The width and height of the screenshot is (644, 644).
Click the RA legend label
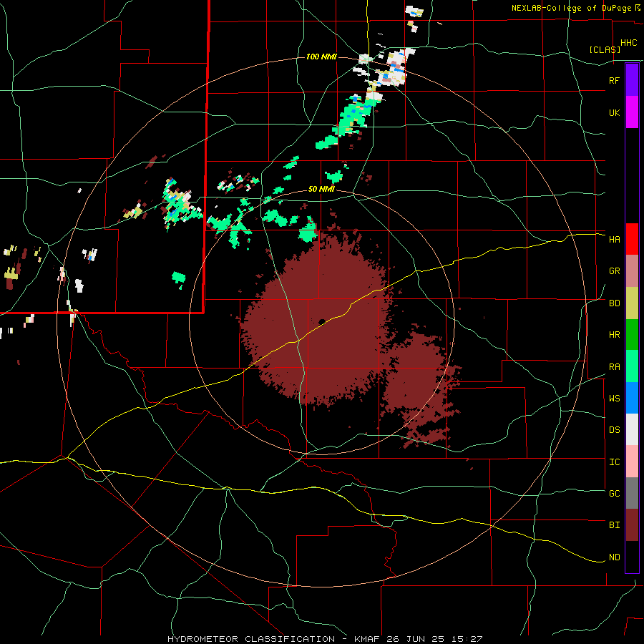pos(614,367)
